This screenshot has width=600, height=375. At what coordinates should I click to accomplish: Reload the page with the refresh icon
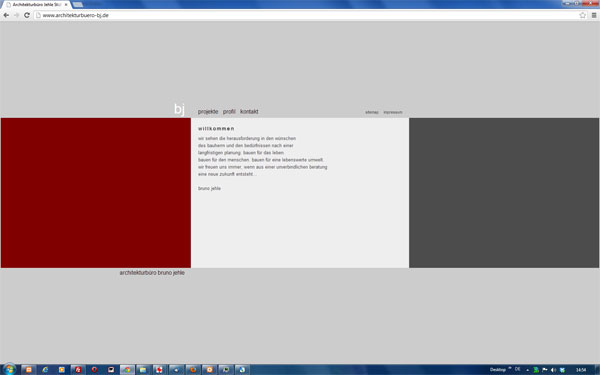(27, 15)
